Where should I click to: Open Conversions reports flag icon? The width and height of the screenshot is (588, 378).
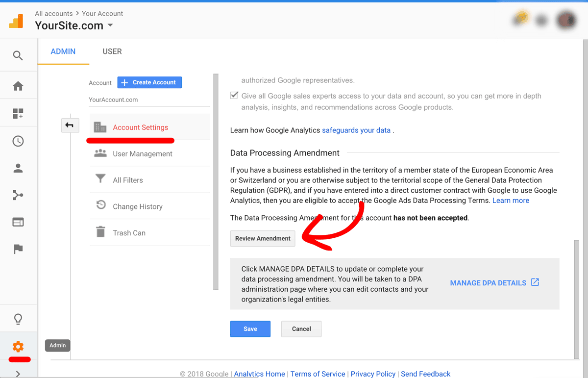(18, 249)
